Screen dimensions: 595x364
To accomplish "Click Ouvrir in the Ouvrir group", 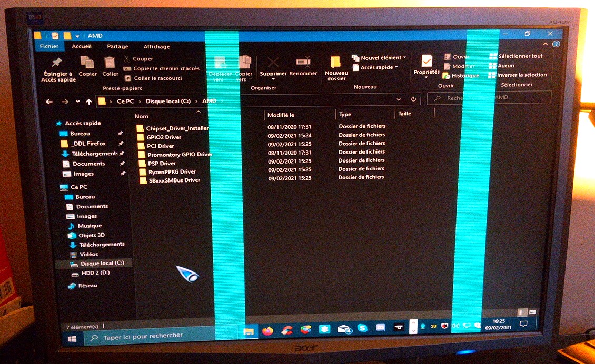I will coord(457,57).
